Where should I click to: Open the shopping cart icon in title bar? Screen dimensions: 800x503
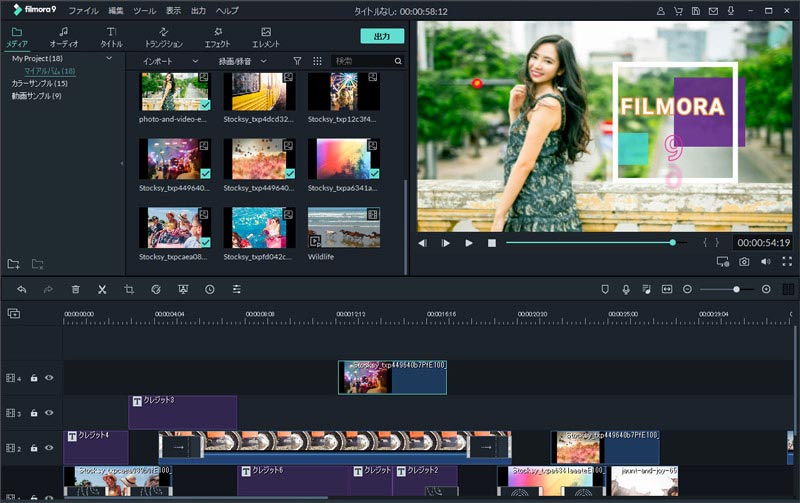pyautogui.click(x=680, y=11)
